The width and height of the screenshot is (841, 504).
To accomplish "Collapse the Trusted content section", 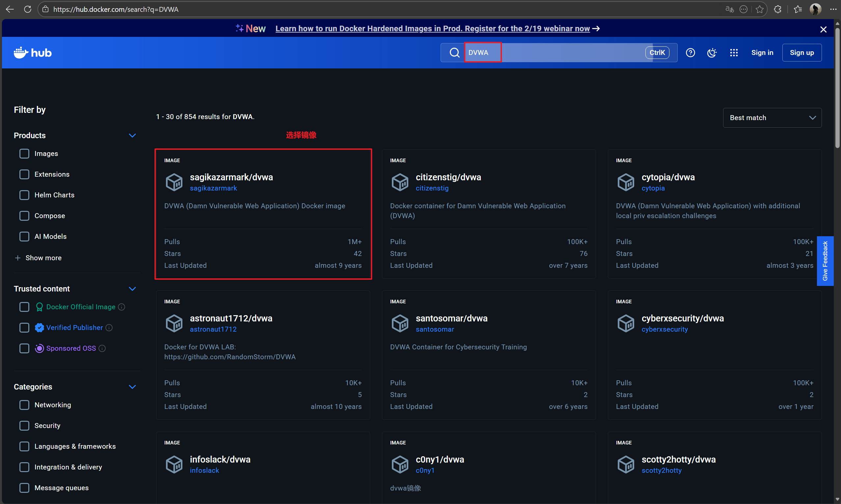I will pos(132,289).
